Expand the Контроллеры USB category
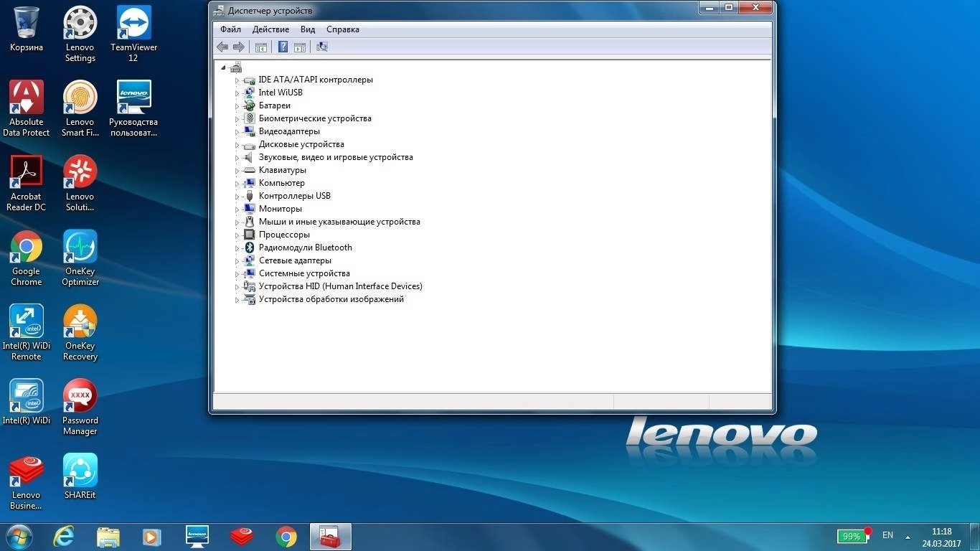Viewport: 980px width, 551px height. tap(237, 197)
